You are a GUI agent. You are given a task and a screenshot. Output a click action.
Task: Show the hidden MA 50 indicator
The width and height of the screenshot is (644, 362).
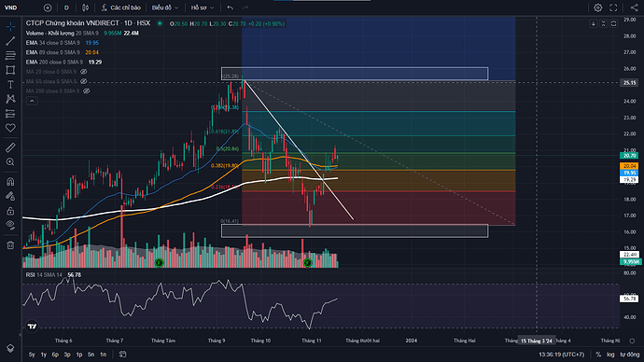coord(84,81)
